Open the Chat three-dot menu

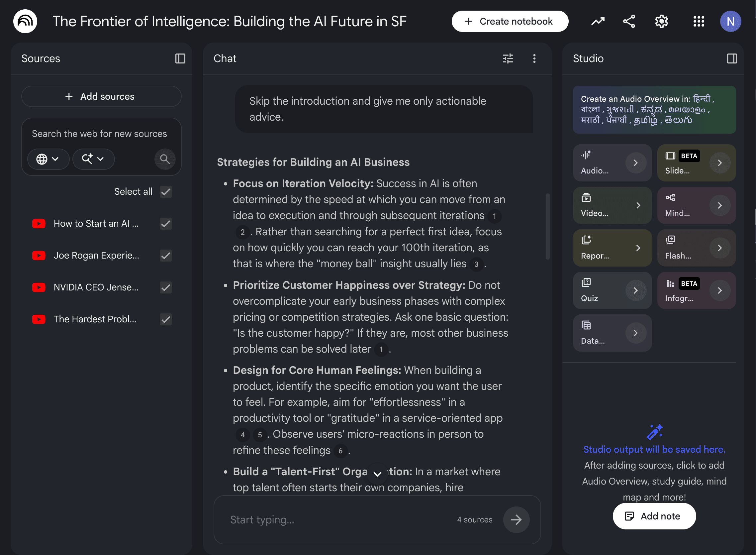(x=534, y=58)
